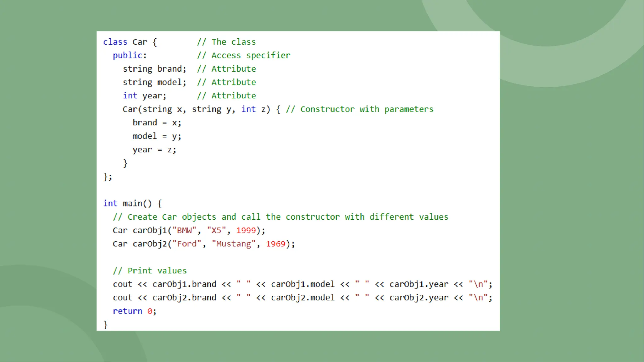Viewport: 644px width, 362px height.
Task: Click the '// Access specifier' comment
Action: click(244, 55)
